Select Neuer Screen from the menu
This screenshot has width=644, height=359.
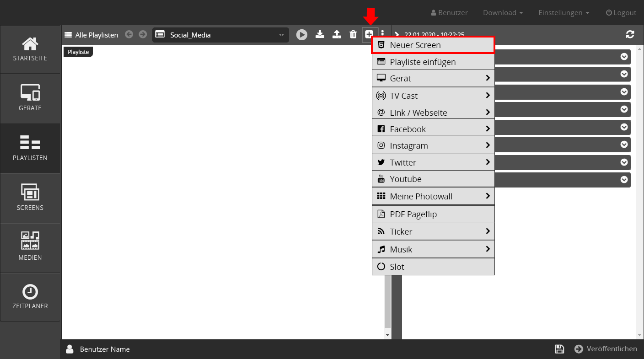[x=433, y=45]
